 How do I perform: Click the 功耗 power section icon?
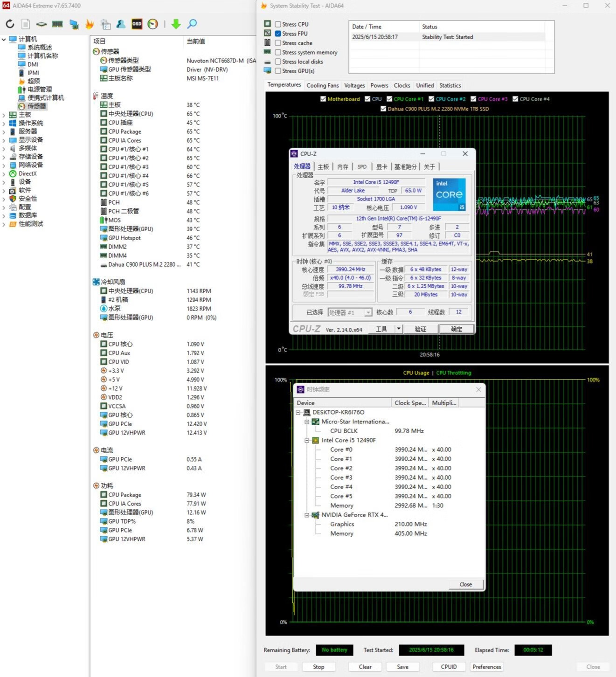click(x=96, y=486)
